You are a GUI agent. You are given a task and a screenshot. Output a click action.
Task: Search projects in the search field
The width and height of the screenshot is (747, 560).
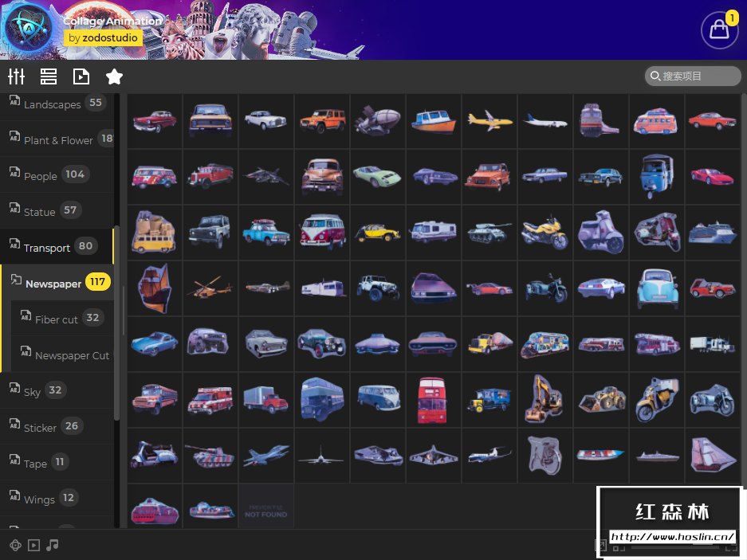693,76
